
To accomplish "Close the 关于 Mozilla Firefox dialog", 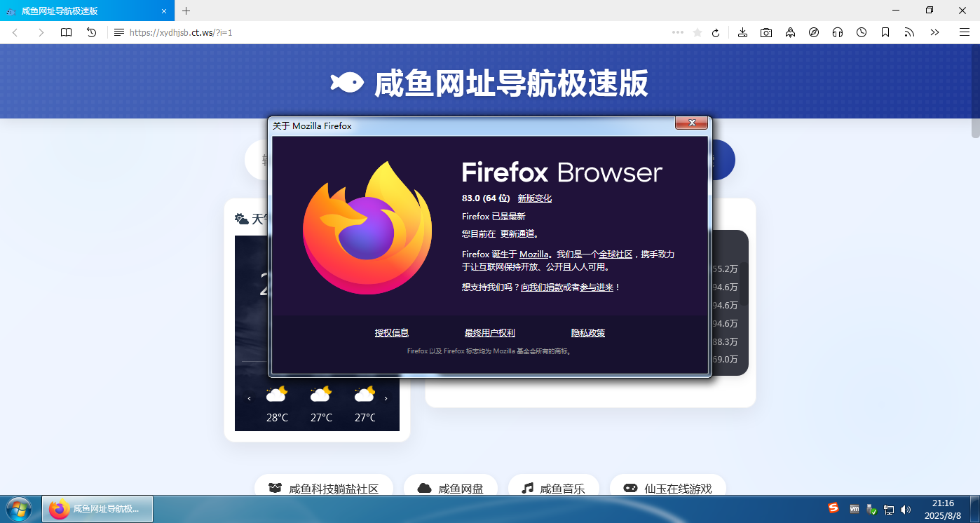I will (x=691, y=123).
